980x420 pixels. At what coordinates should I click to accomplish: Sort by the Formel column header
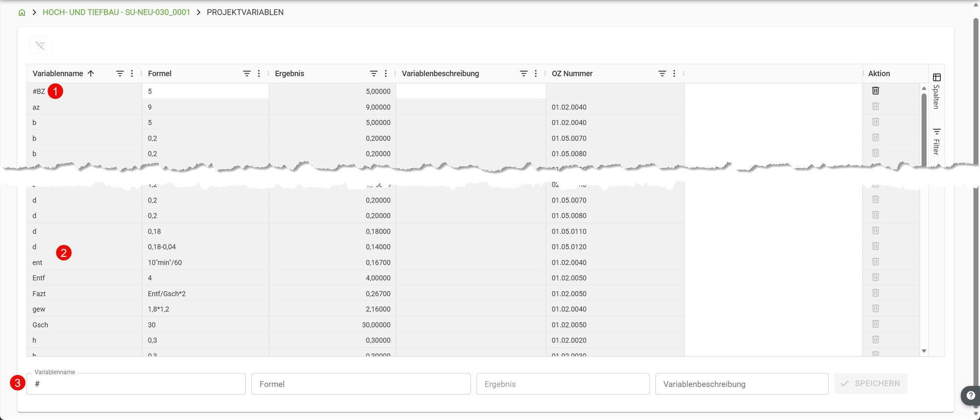click(x=160, y=74)
